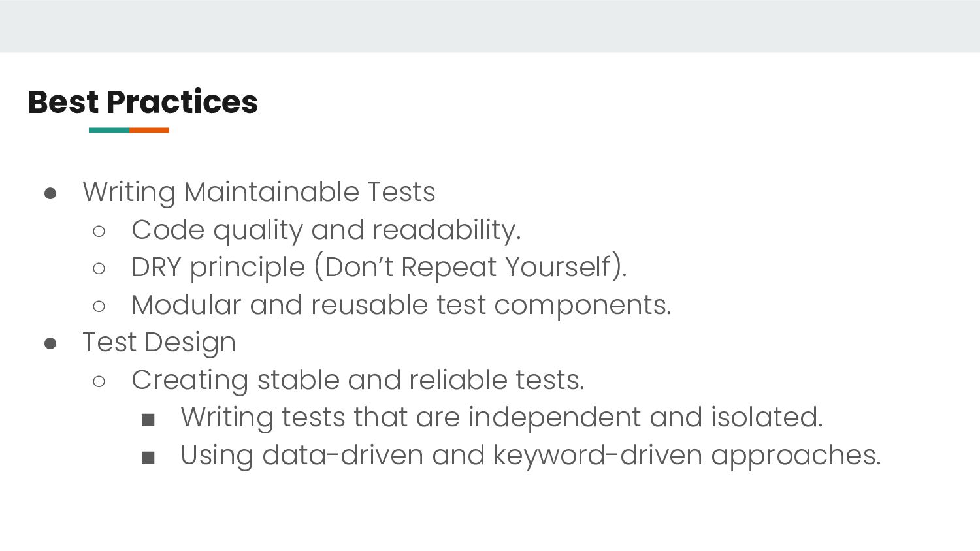Click the square bullet before Writing tests that

(148, 420)
